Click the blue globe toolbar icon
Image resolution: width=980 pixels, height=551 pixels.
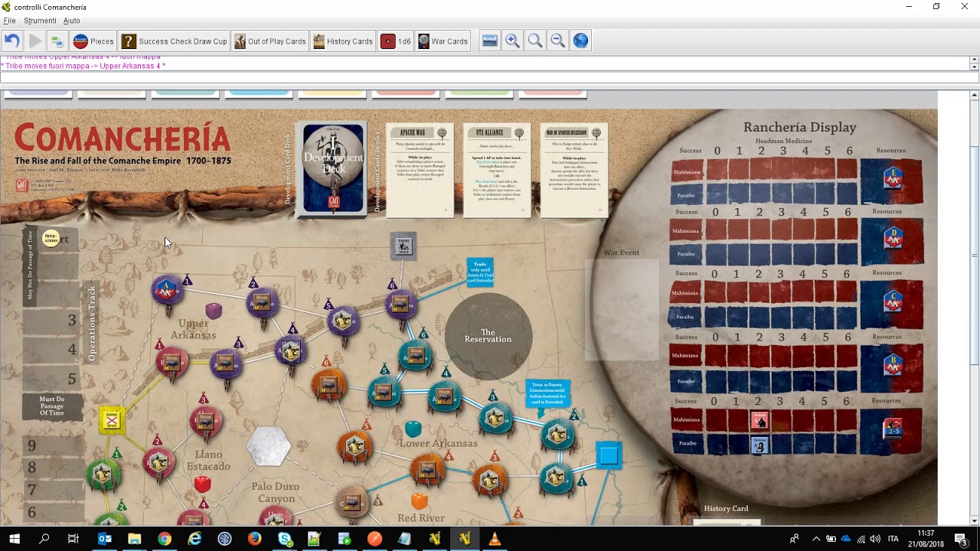pos(581,41)
